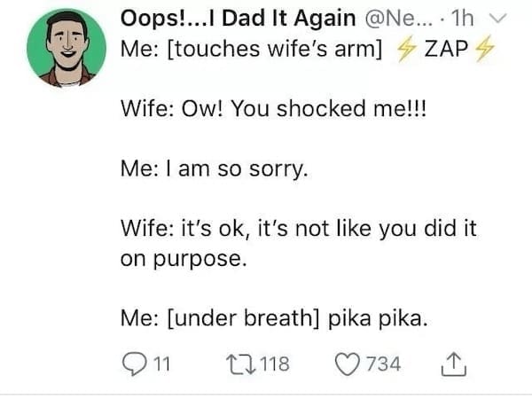Tap the share upload icon

tap(454, 362)
